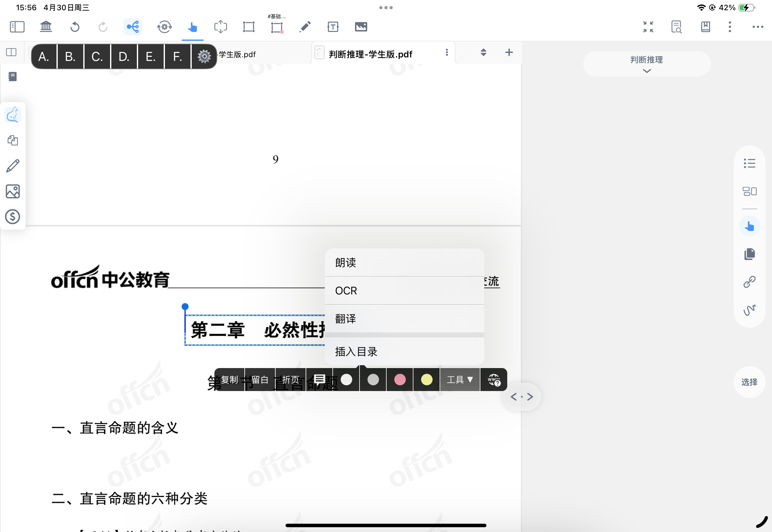This screenshot has width=772, height=532.
Task: Open the document search icon
Action: point(676,27)
